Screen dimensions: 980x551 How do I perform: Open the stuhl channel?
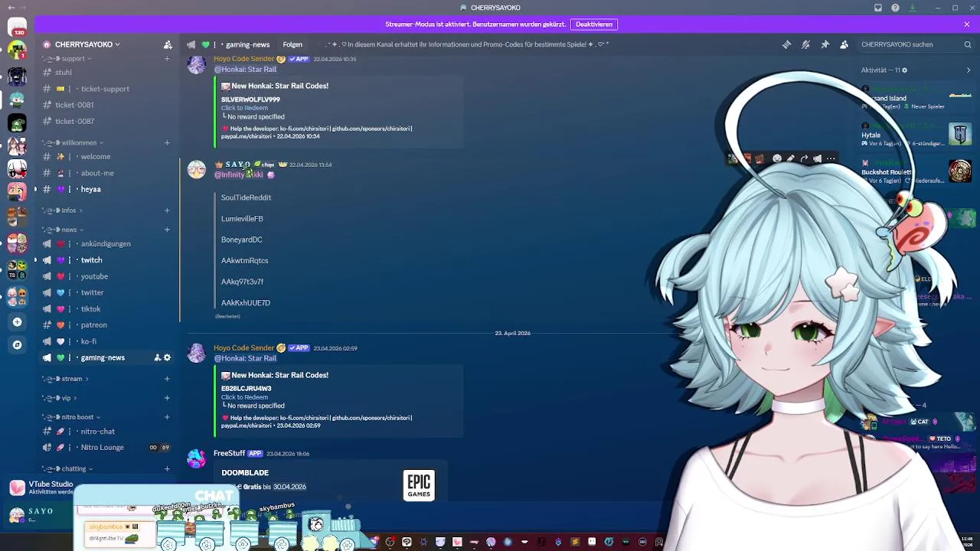(x=107, y=73)
